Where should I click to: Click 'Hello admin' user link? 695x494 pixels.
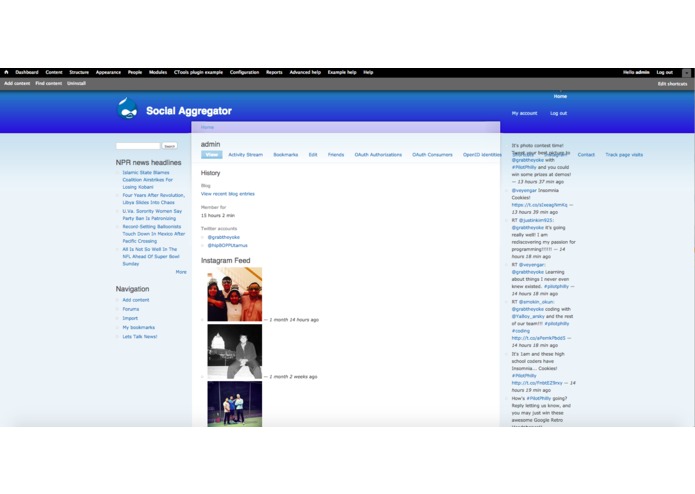[x=636, y=72]
